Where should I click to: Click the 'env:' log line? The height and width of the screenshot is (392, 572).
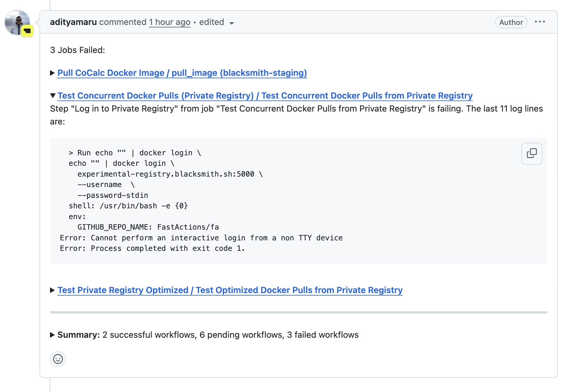tap(77, 217)
